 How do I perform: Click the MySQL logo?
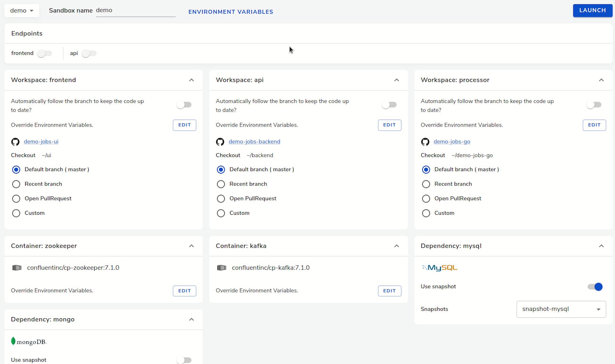pos(439,268)
